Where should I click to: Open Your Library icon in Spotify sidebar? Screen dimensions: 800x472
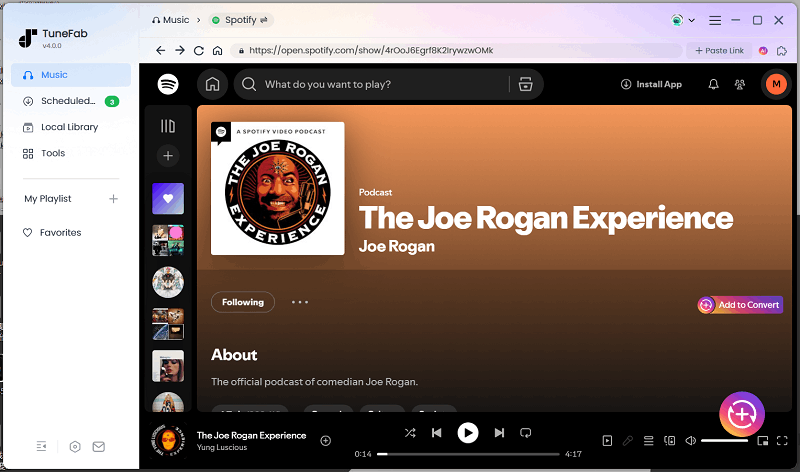[168, 126]
